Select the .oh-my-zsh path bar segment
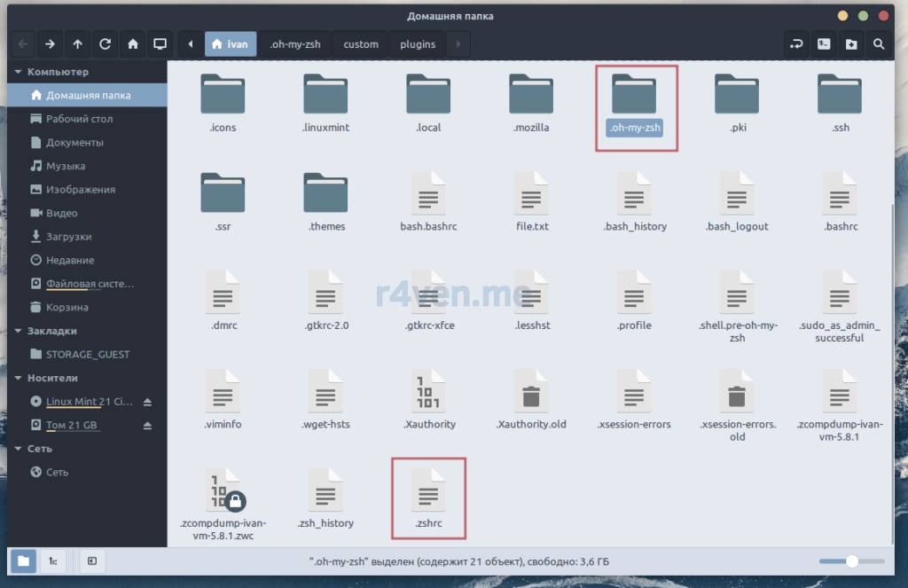Viewport: 908px width, 588px height. coord(295,44)
